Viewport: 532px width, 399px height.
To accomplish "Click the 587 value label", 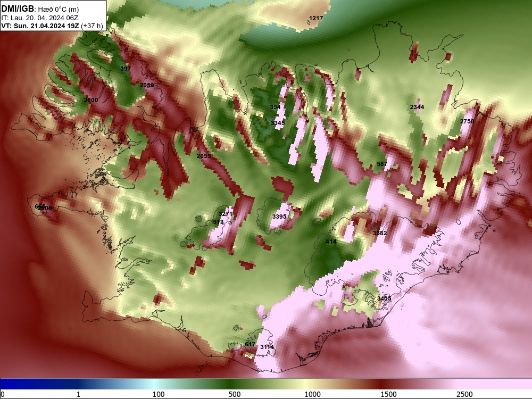I will (x=382, y=164).
